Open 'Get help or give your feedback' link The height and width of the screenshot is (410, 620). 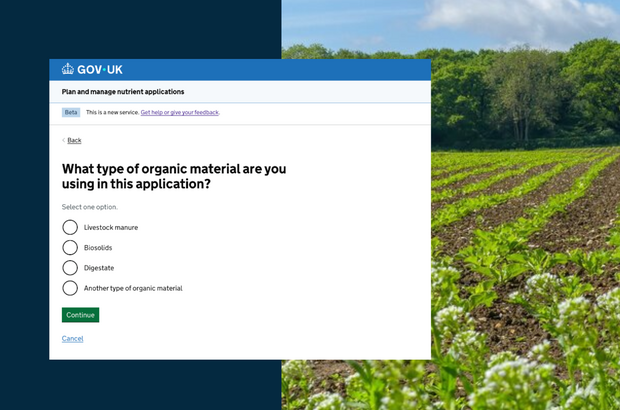click(x=179, y=112)
